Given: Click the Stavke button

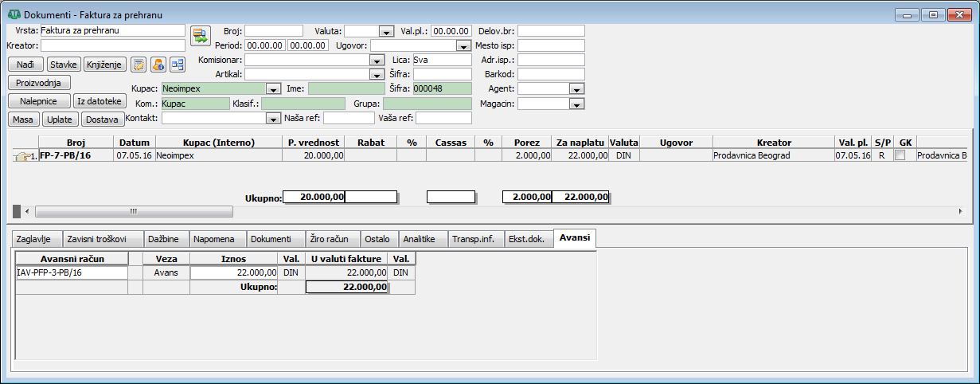Looking at the screenshot, I should 64,65.
